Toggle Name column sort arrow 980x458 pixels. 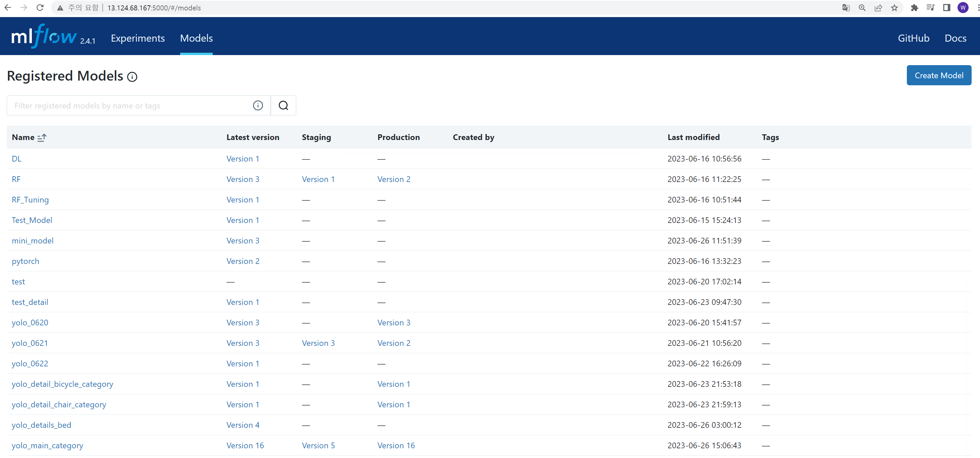tap(42, 137)
